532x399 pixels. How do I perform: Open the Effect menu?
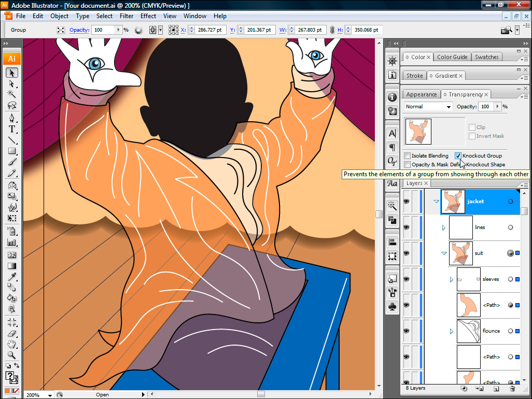coord(148,16)
